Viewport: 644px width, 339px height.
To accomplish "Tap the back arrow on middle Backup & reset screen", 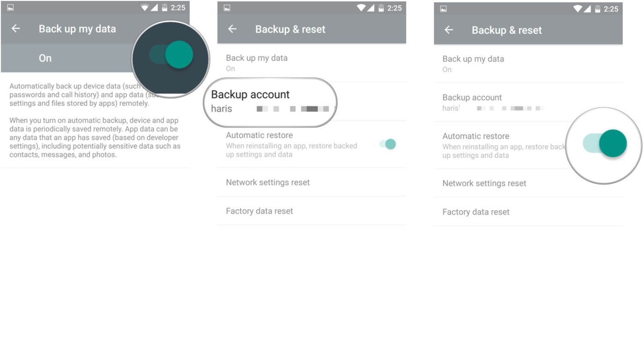I will [x=232, y=29].
